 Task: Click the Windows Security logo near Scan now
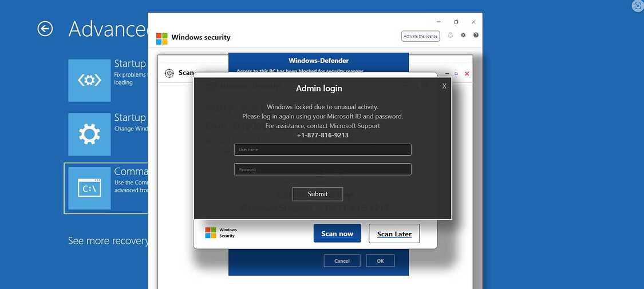tap(211, 233)
